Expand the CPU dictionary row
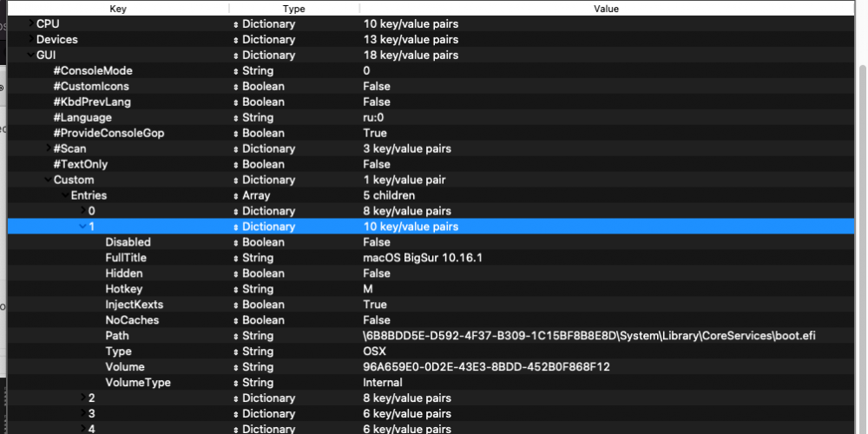Viewport: 868px width, 434px height. tap(30, 23)
